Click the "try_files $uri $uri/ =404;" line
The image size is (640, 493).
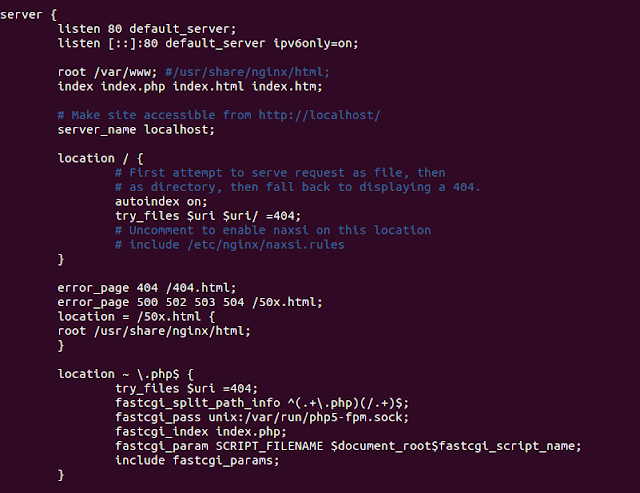click(207, 216)
